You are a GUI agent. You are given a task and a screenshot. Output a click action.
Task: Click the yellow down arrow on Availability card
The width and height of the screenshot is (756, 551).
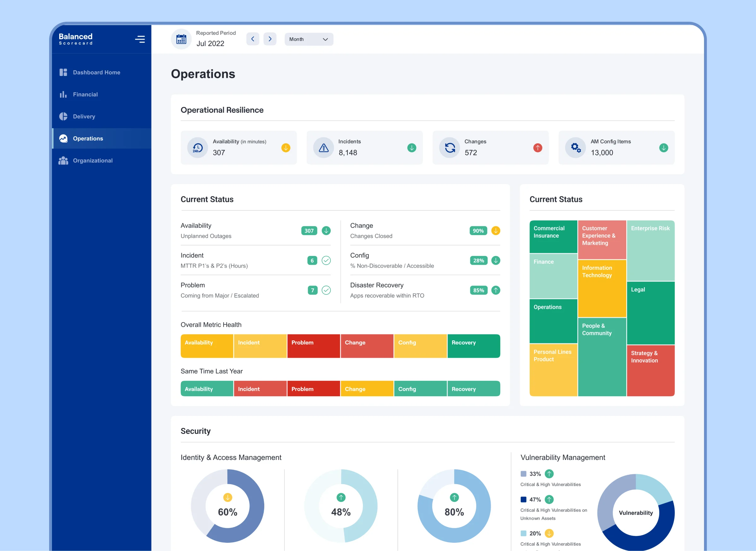click(286, 148)
